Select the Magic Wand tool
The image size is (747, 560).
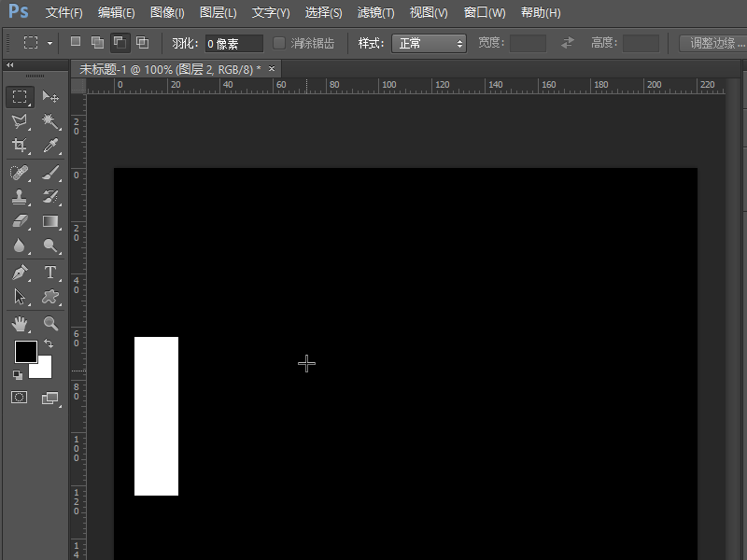pos(50,121)
